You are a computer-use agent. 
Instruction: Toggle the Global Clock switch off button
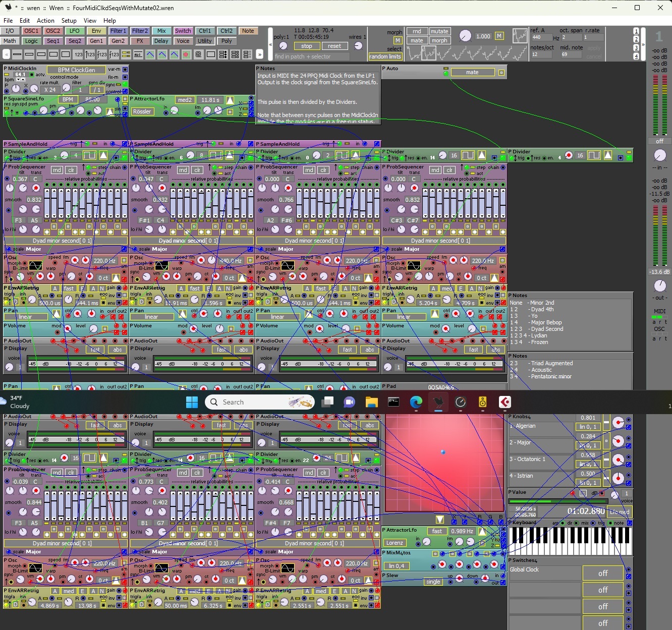pos(602,573)
